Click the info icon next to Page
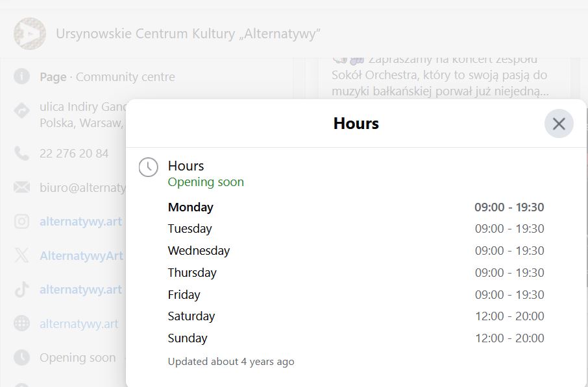This screenshot has height=387, width=588. point(22,76)
